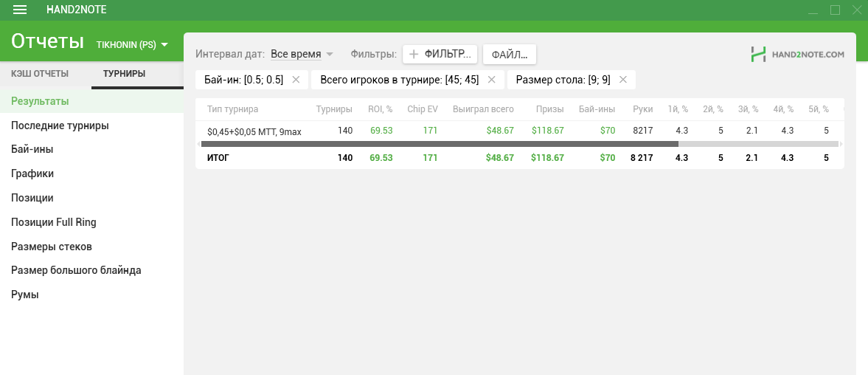Viewport: 868px width, 375px height.
Task: Sort table by ROI, % column
Action: [381, 109]
